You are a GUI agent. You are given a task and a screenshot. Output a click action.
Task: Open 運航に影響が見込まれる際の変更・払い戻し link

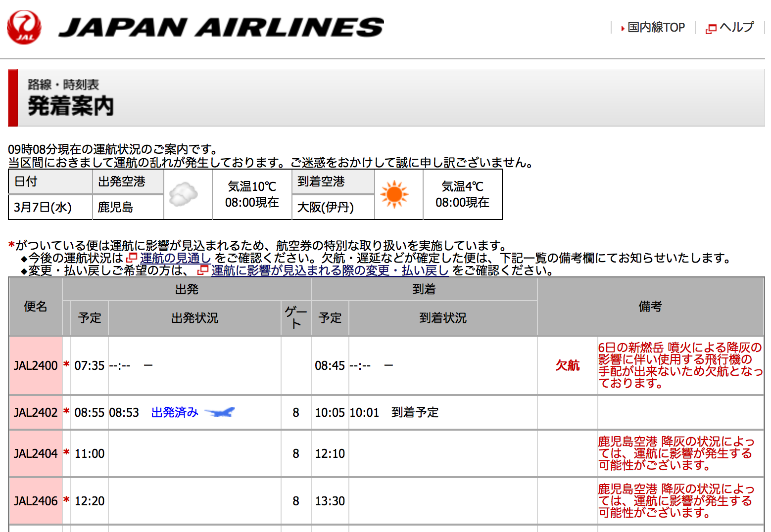[330, 270]
